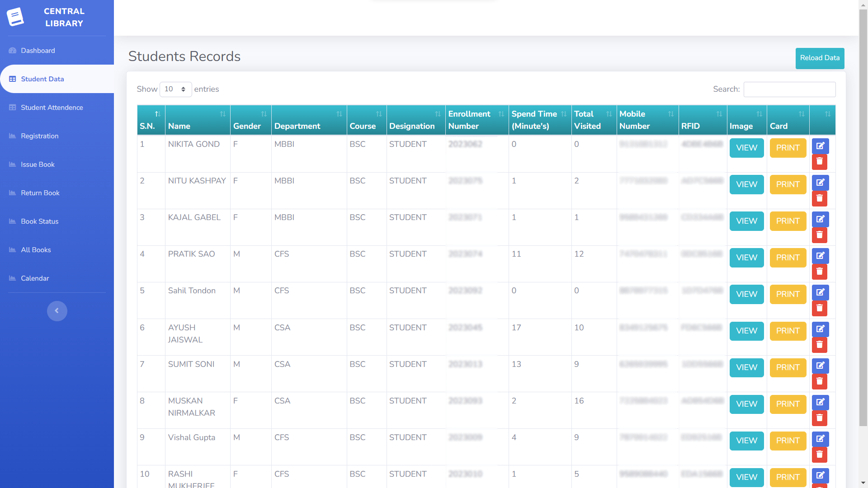The height and width of the screenshot is (488, 868).
Task: Print card for MUSKAN NIRMALKAR
Action: pyautogui.click(x=788, y=404)
